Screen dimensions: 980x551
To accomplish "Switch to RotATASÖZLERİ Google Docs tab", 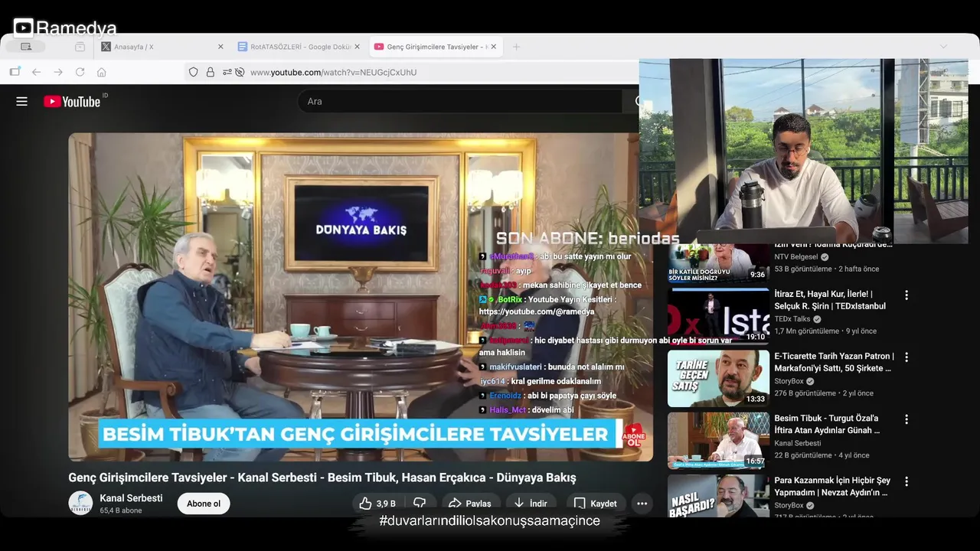I will 299,47.
